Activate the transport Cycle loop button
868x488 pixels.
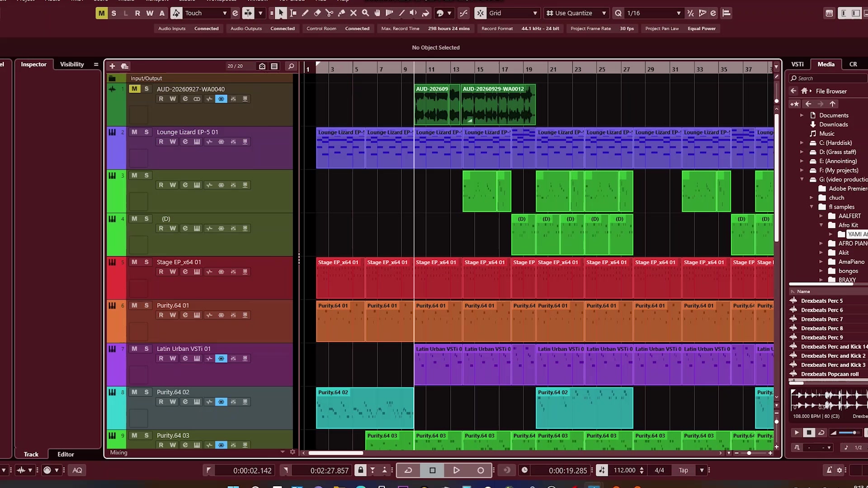pos(408,470)
